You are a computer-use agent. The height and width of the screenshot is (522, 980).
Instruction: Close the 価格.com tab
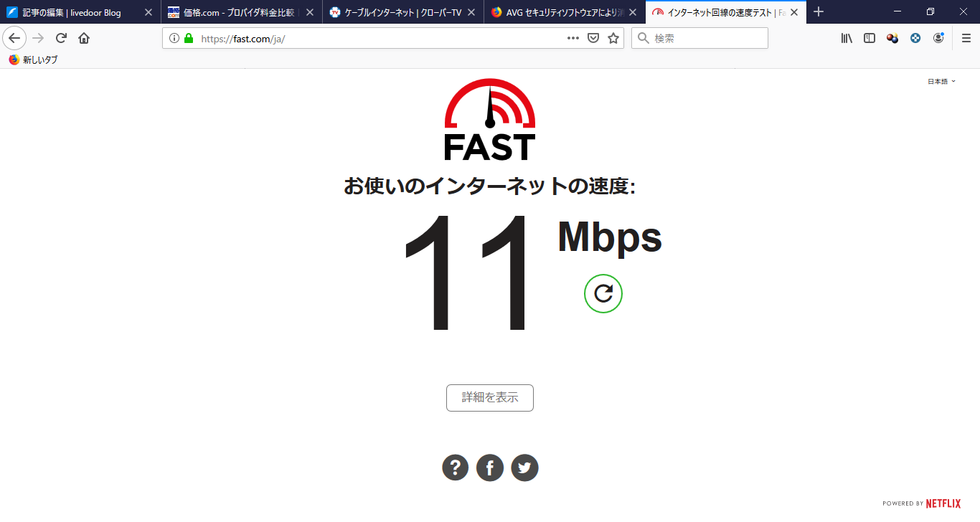310,12
